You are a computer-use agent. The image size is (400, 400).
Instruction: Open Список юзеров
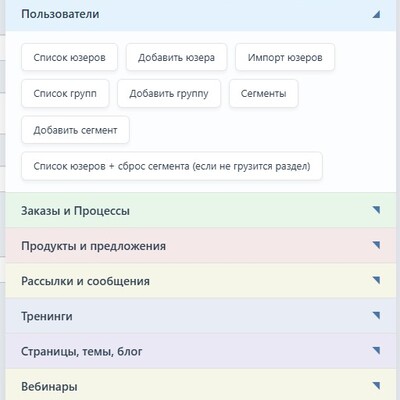coord(69,57)
